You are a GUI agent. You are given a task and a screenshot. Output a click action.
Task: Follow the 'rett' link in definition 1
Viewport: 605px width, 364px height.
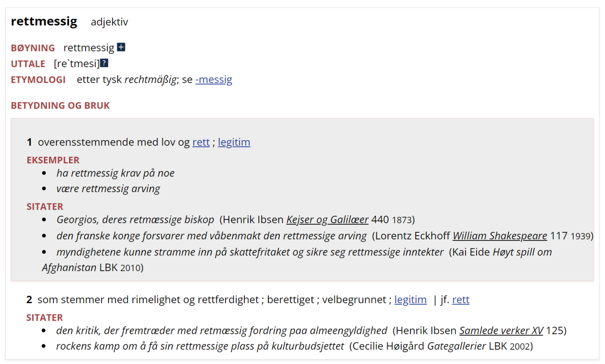(201, 142)
